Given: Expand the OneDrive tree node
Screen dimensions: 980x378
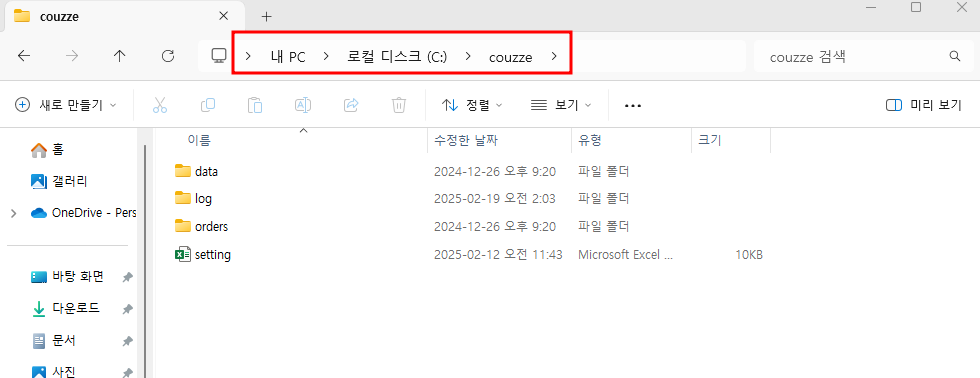Looking at the screenshot, I should click(13, 213).
